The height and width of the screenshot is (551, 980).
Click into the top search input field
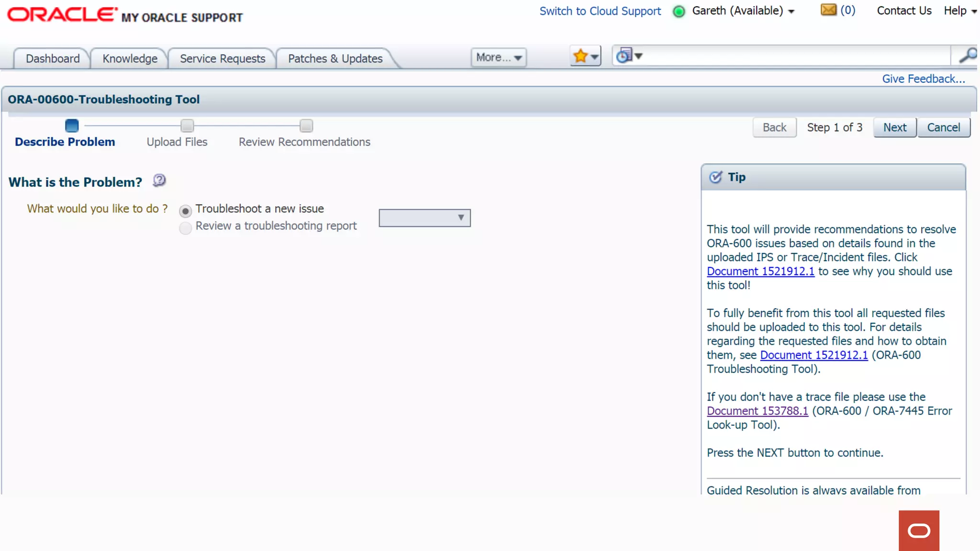tap(794, 56)
